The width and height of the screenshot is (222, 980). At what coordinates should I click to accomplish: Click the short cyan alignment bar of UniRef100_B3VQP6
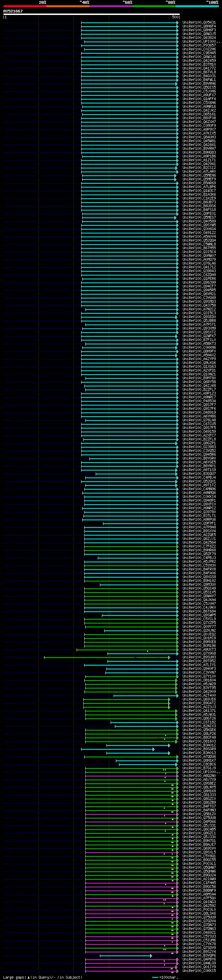[126, 956]
